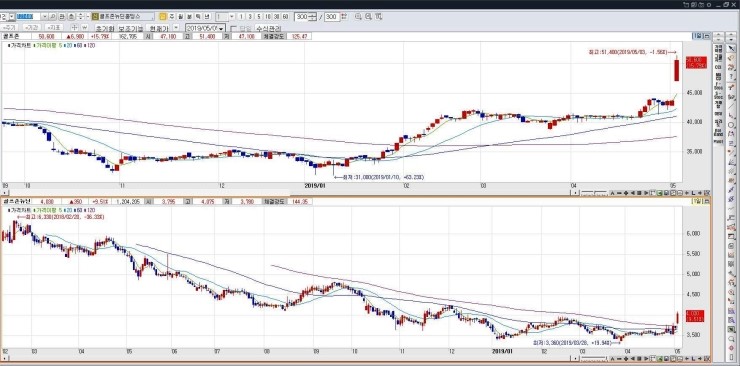Screen dimensions: 740x366
Task: Click the scroll slider bar under the upper chart
Action: click(x=595, y=193)
